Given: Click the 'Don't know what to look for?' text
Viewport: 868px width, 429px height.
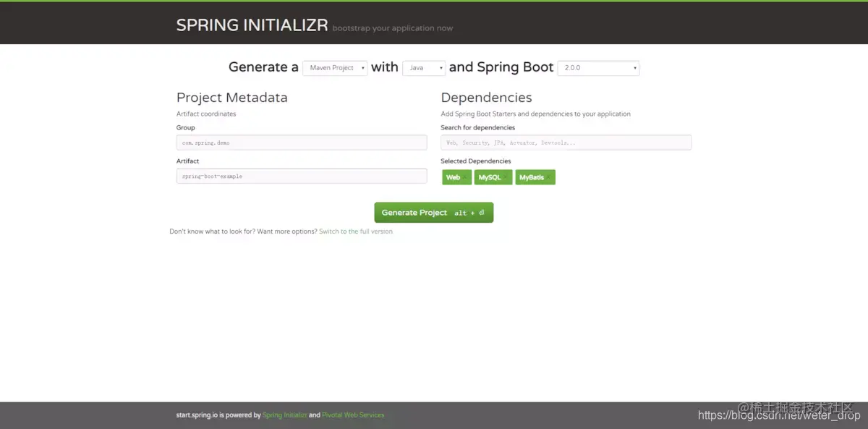Looking at the screenshot, I should (211, 232).
